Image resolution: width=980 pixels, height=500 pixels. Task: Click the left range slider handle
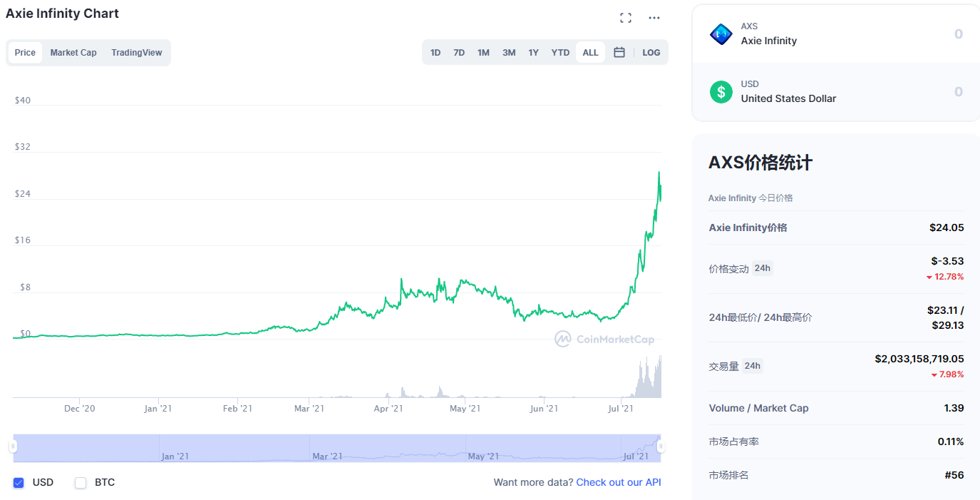pyautogui.click(x=13, y=447)
